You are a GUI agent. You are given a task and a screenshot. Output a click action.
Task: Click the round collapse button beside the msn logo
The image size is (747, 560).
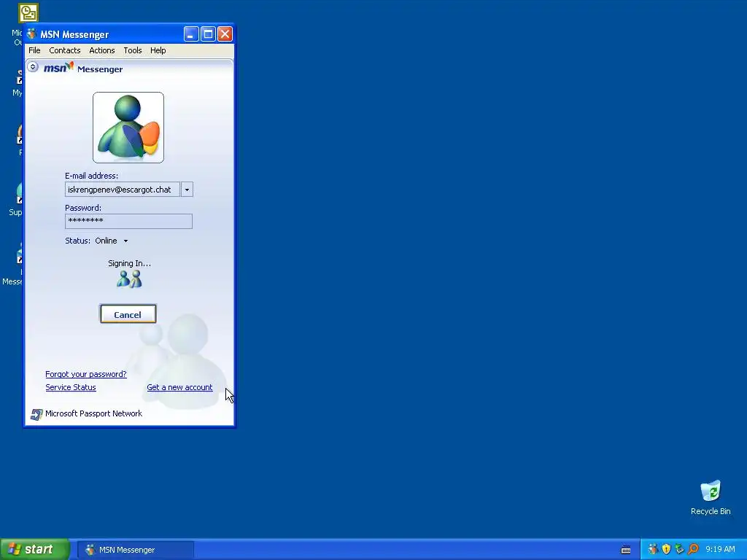33,66
